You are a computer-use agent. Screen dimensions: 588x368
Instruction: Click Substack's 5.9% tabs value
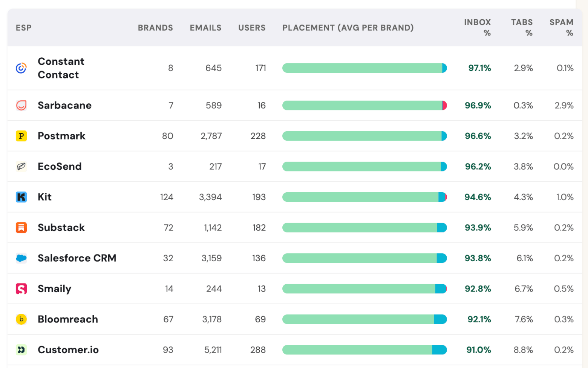pyautogui.click(x=523, y=227)
